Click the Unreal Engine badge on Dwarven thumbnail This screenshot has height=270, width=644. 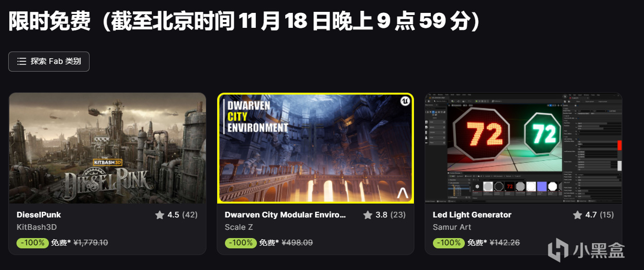[405, 101]
